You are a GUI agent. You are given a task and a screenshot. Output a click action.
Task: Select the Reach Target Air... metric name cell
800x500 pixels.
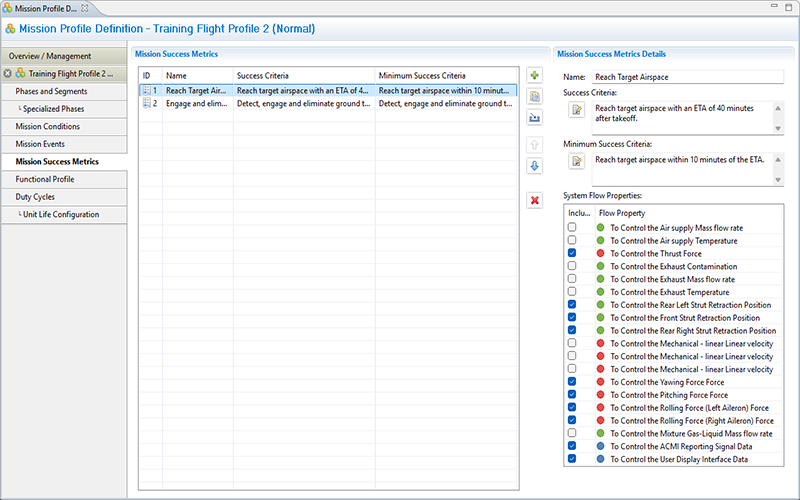tap(197, 91)
